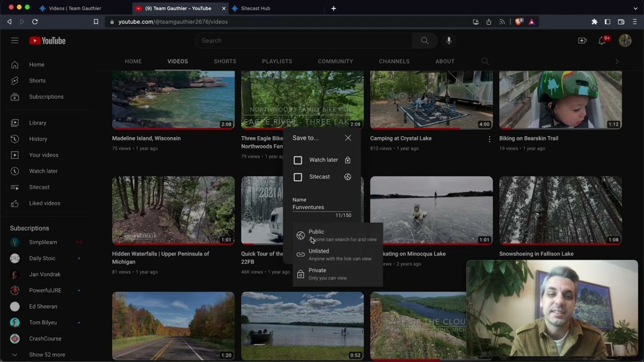Click the browser share icon
This screenshot has height=362, width=644.
pyautogui.click(x=489, y=22)
